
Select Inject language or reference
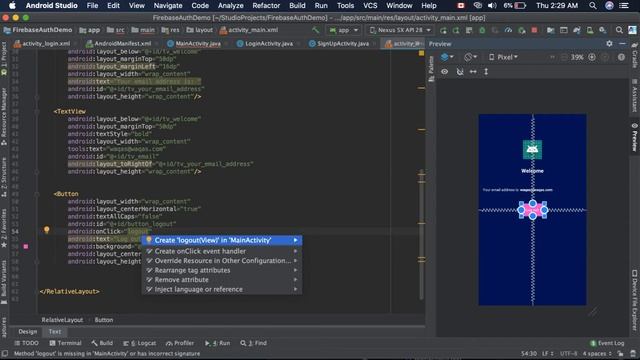222,289
